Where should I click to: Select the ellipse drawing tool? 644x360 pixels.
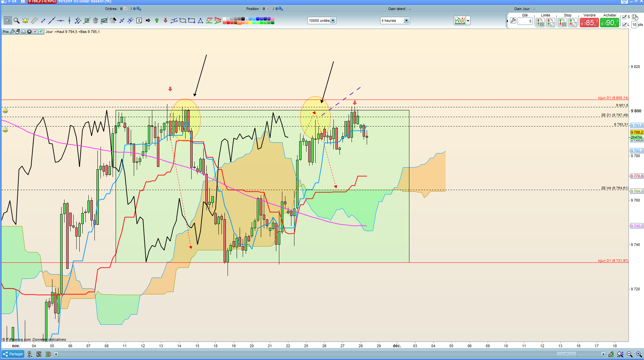183,21
